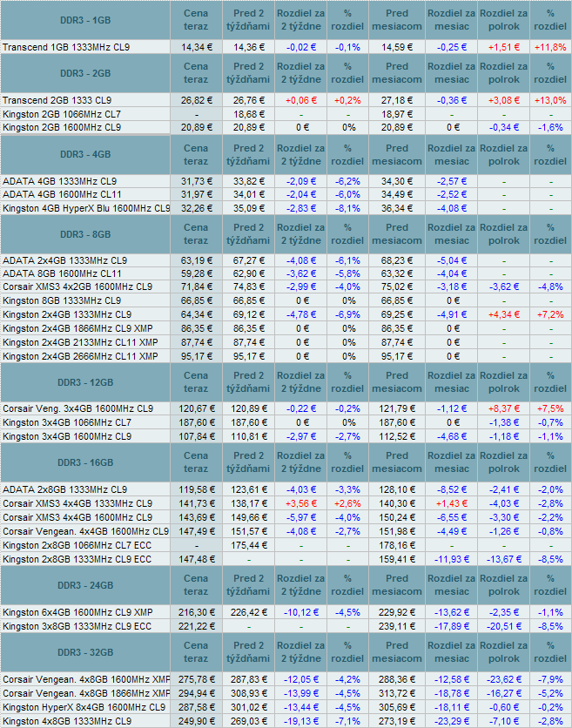Viewport: 572px width, 728px height.
Task: Click the Kingston 2GB 1600MHz CL9 row name
Action: (x=62, y=127)
